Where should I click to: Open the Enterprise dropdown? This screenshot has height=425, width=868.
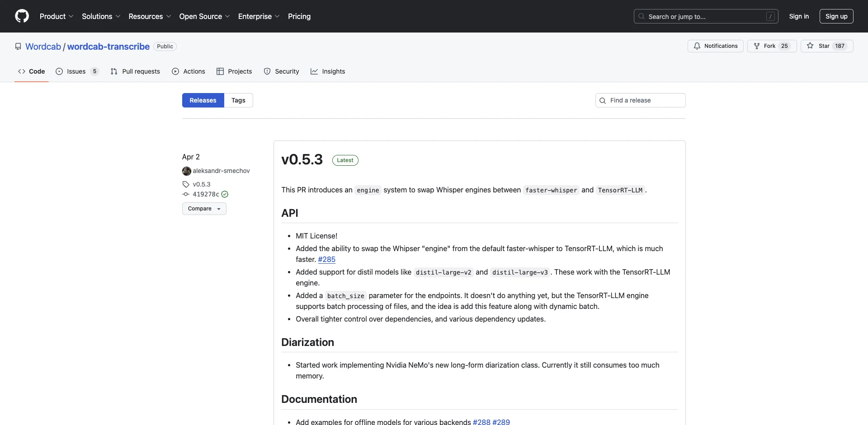(x=259, y=16)
